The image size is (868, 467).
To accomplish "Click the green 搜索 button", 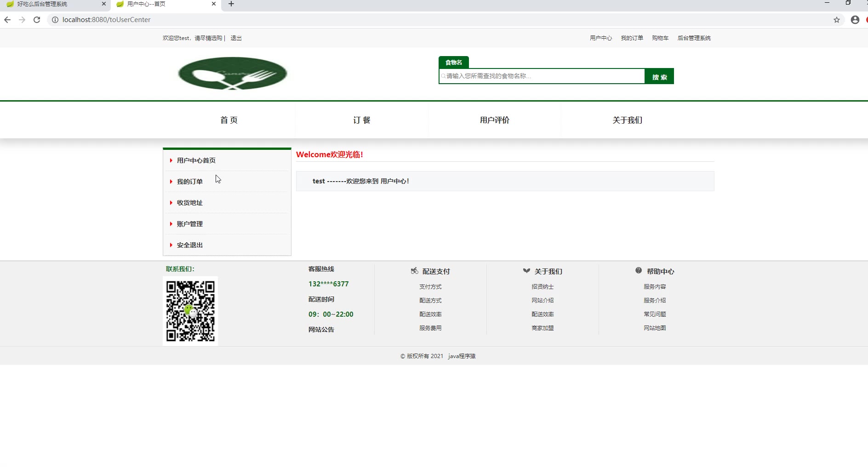I will pyautogui.click(x=659, y=76).
